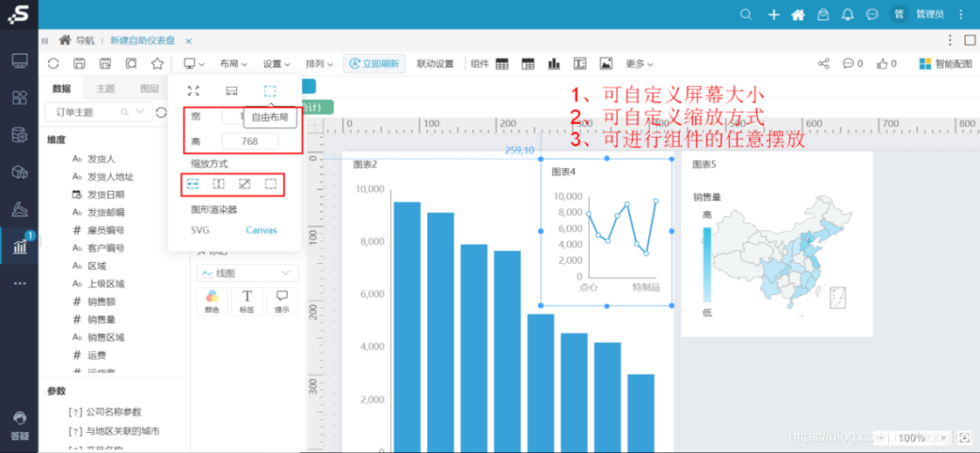
Task: Open the monitor icon in the left sidebar
Action: click(19, 61)
